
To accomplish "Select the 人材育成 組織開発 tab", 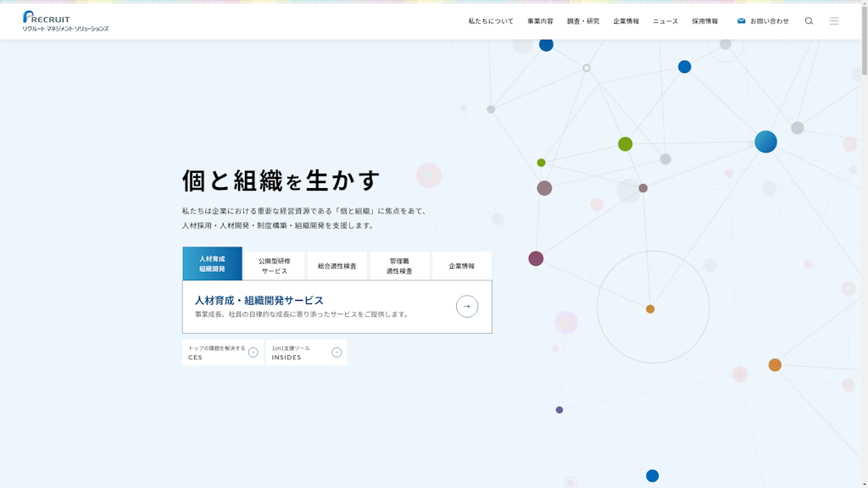I will tap(212, 263).
